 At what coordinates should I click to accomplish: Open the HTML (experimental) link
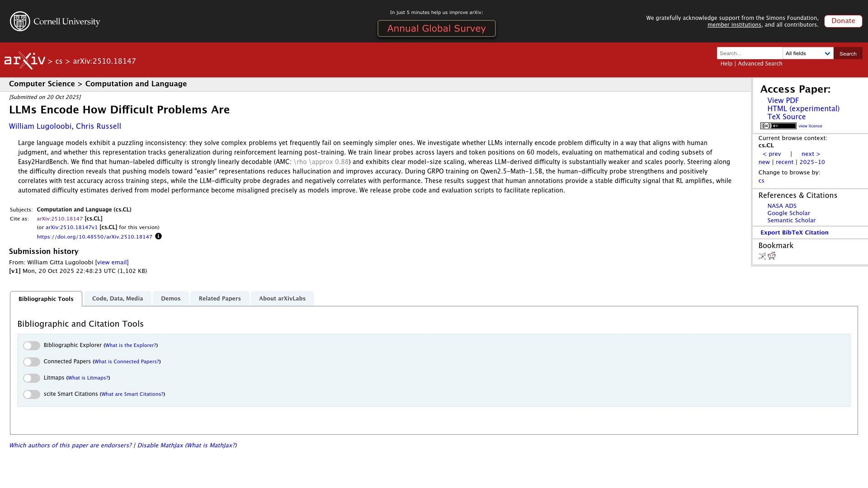click(x=803, y=109)
